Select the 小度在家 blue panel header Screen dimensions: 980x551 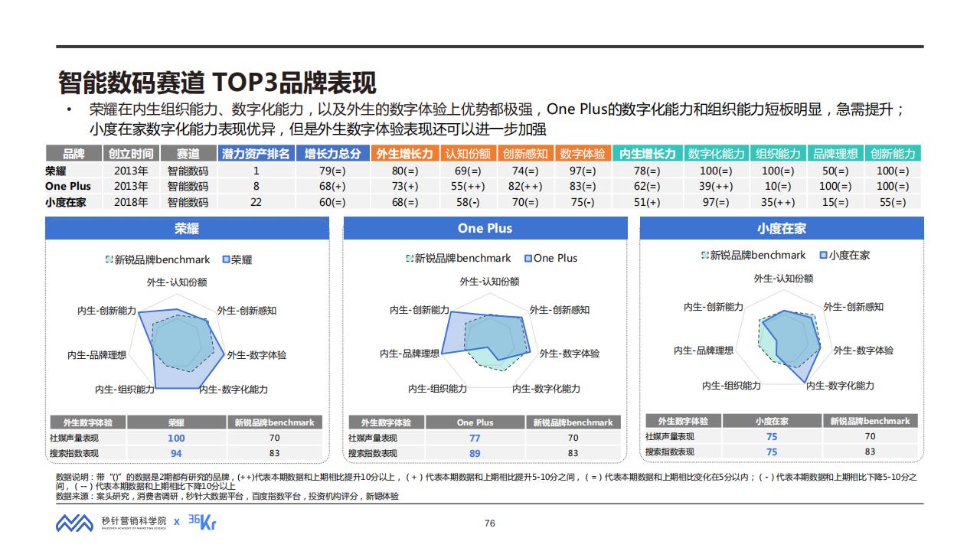tap(781, 229)
